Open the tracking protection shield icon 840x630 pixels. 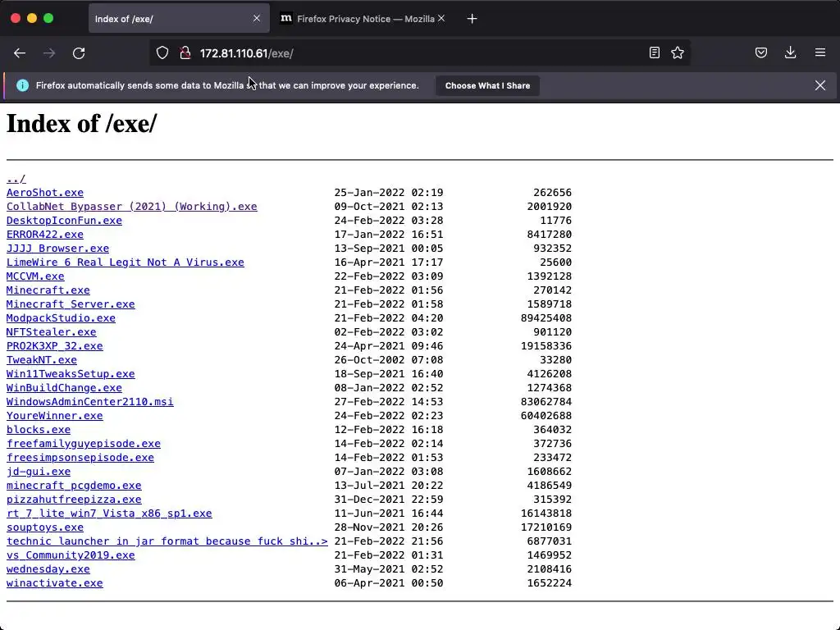pos(162,53)
